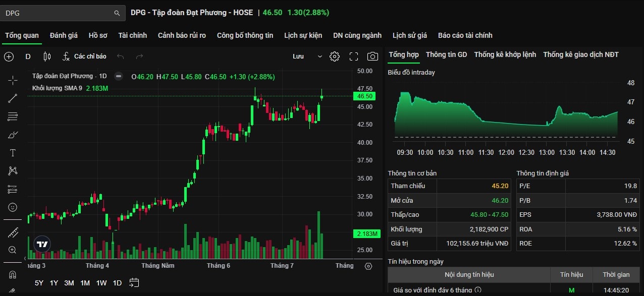Open the 'Thống kê khớp lệnh' panel tab

pyautogui.click(x=505, y=54)
